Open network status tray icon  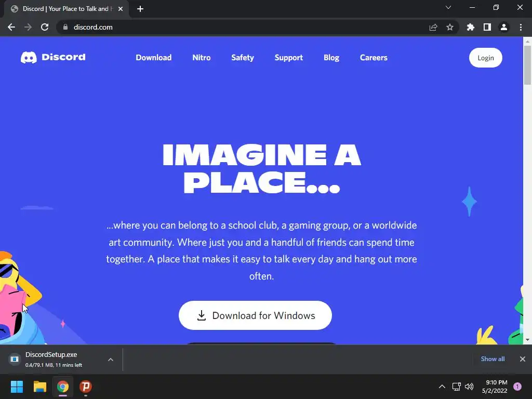point(457,387)
